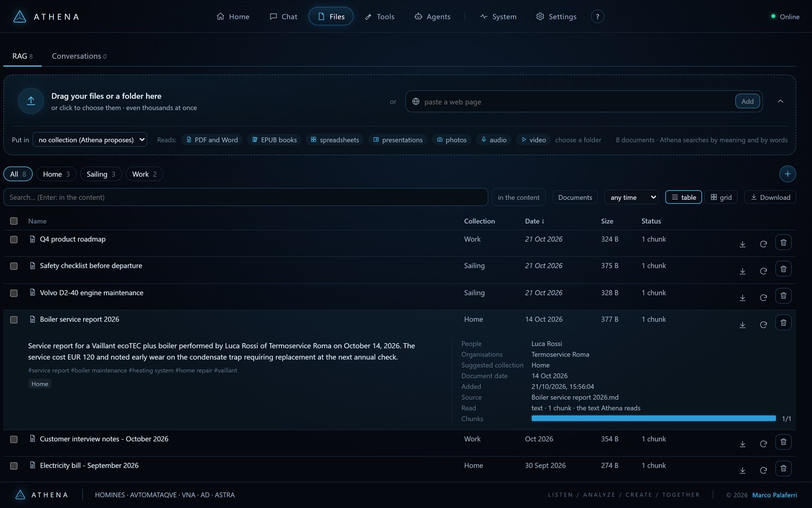This screenshot has height=508, width=812.
Task: Download the Boiler service report 2026 file
Action: (x=742, y=325)
